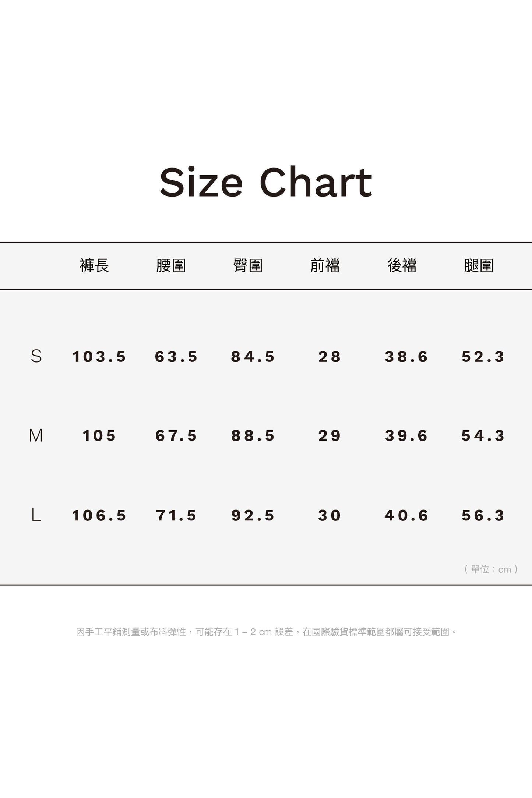Click the 67.5 waist value
Image resolution: width=532 pixels, height=798 pixels.
pos(176,436)
